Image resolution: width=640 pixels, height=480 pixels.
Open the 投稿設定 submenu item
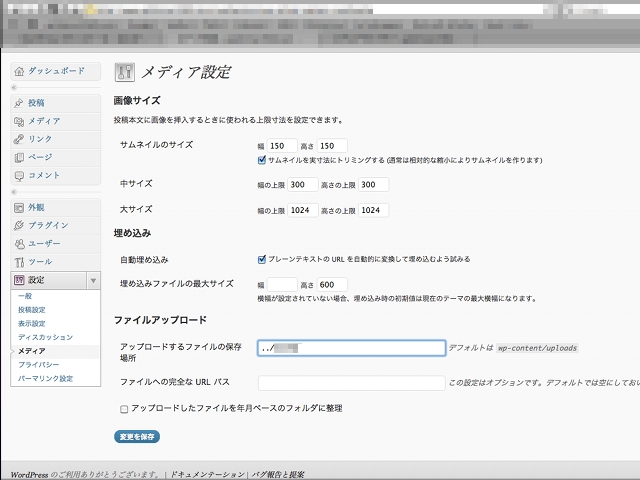click(x=31, y=310)
